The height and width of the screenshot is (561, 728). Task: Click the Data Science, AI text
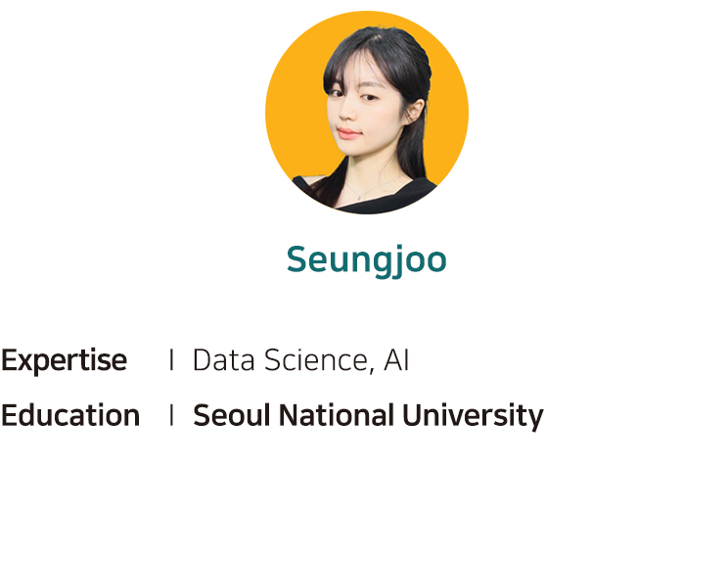[x=300, y=361]
